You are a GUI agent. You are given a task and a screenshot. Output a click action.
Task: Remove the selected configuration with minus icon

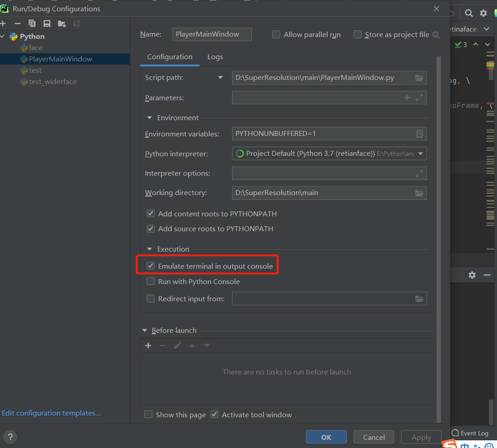(17, 23)
